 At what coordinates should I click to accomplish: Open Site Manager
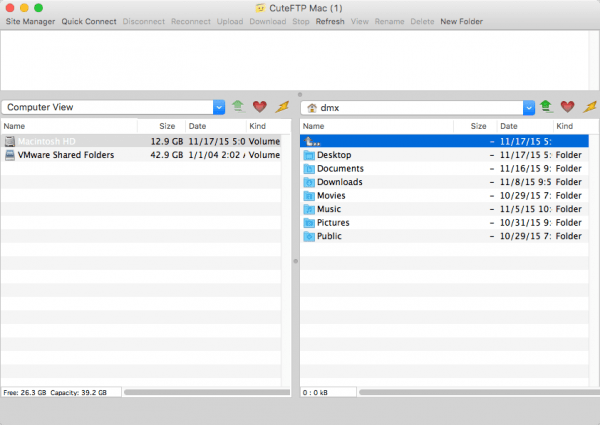31,21
